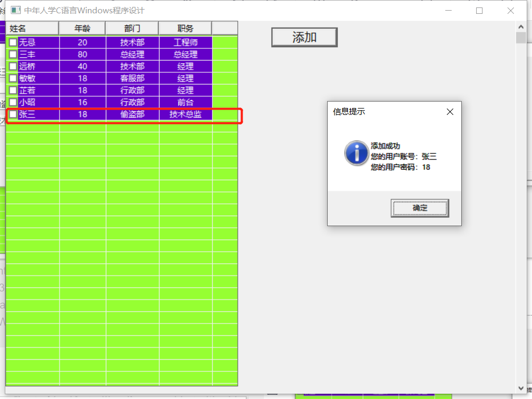Screen dimensions: 532x399
Task: Check the box for 张三
Action: [x=13, y=114]
